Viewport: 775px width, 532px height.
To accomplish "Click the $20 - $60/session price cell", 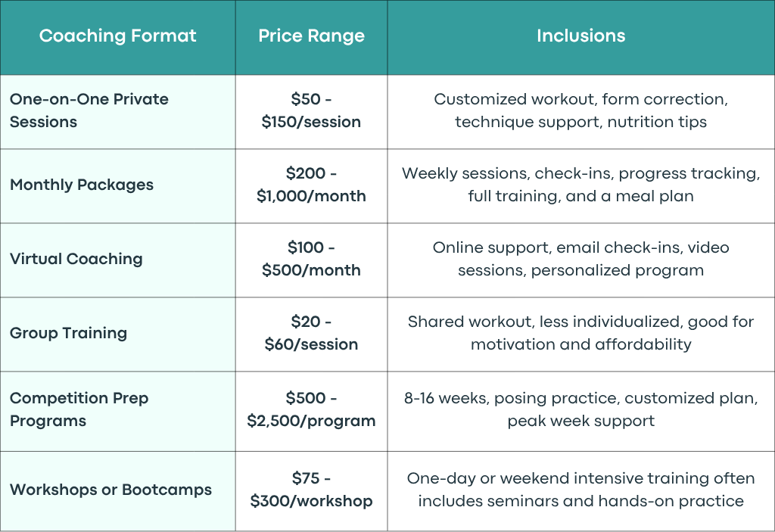I will [x=311, y=333].
